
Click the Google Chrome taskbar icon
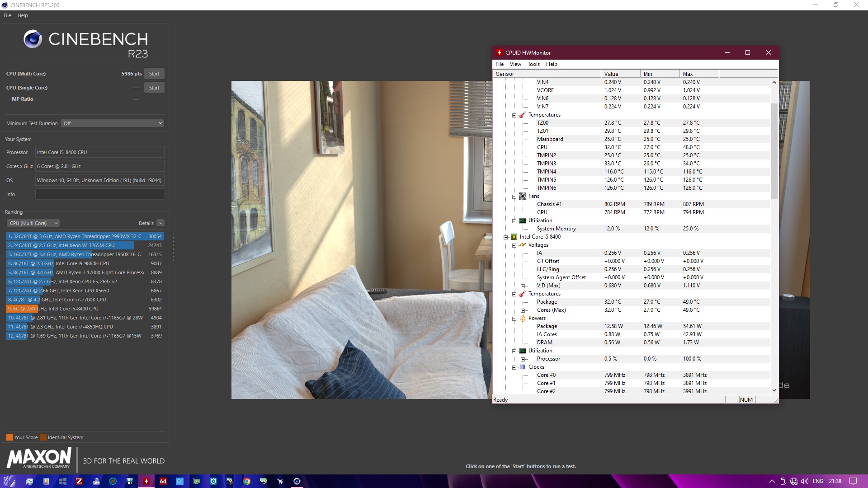coord(247,481)
